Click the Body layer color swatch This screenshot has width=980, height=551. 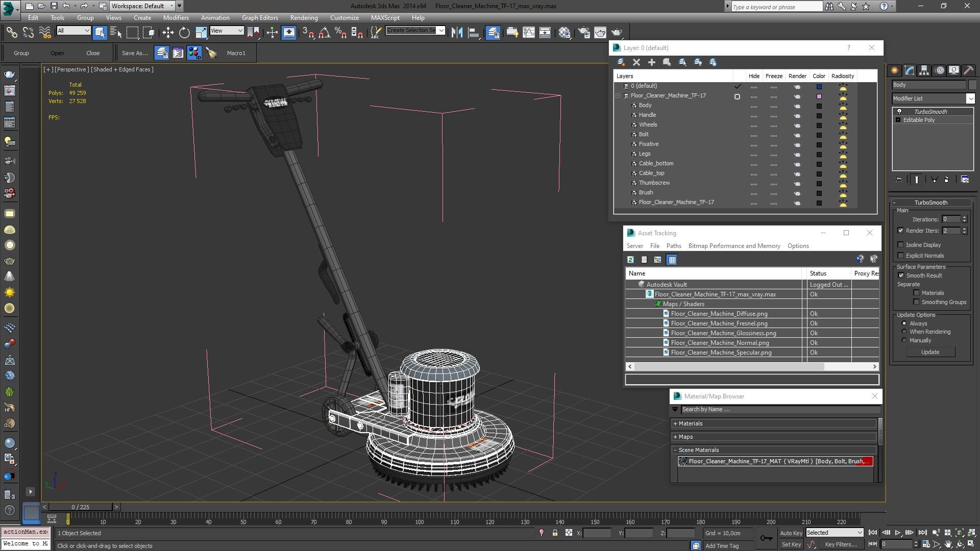click(x=819, y=106)
